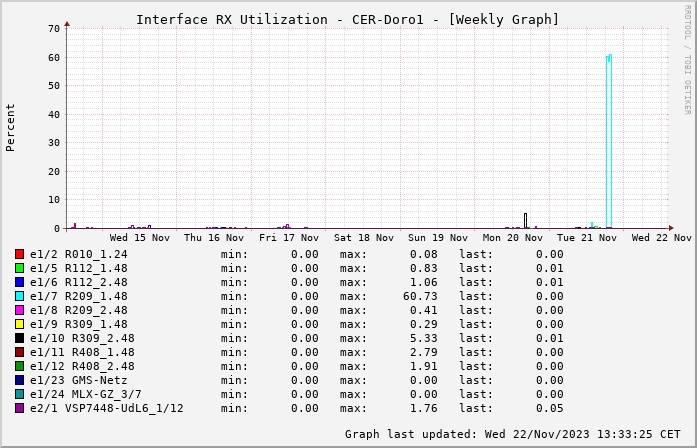Click the Percent y-axis label
Viewport: 697px width, 448px height.
coord(11,127)
